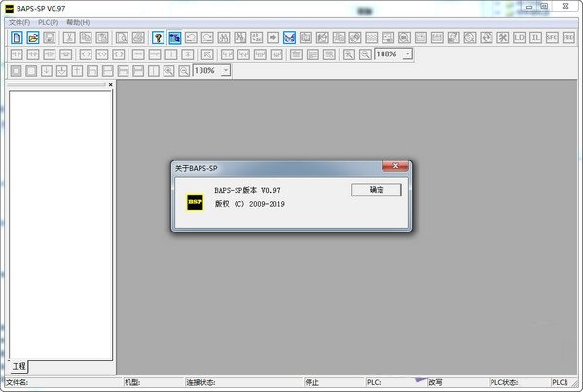Click down-arrow step icon in bottom toolbar
The image size is (583, 392).
pyautogui.click(x=47, y=71)
